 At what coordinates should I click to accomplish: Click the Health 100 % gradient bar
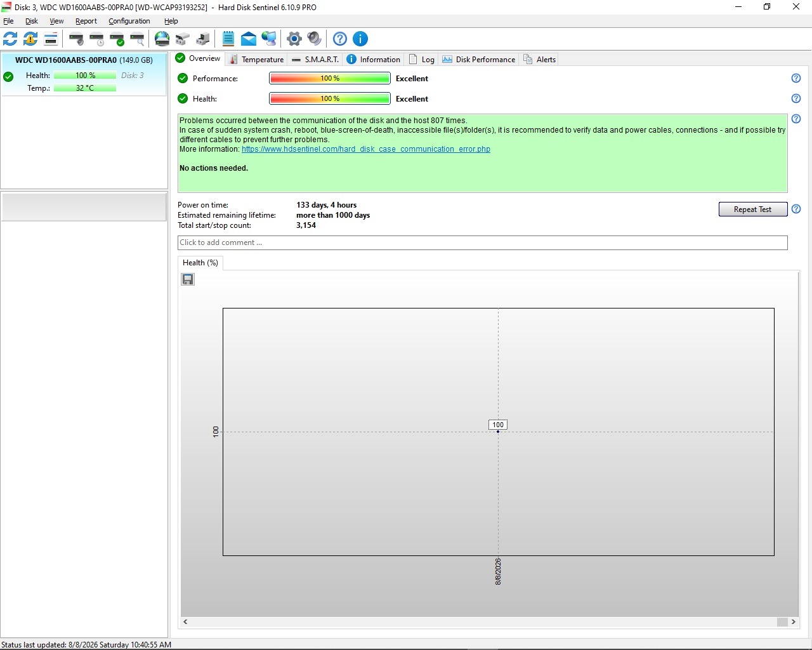[x=330, y=98]
